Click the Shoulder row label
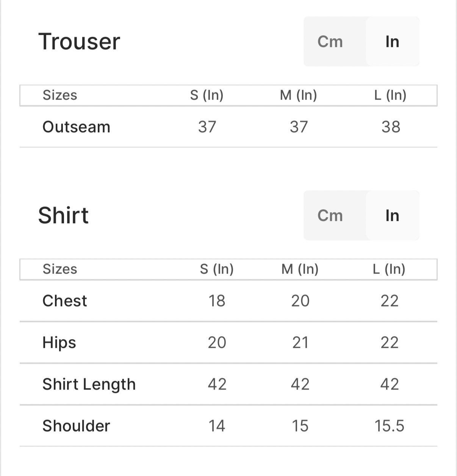This screenshot has width=457, height=476. point(76,426)
